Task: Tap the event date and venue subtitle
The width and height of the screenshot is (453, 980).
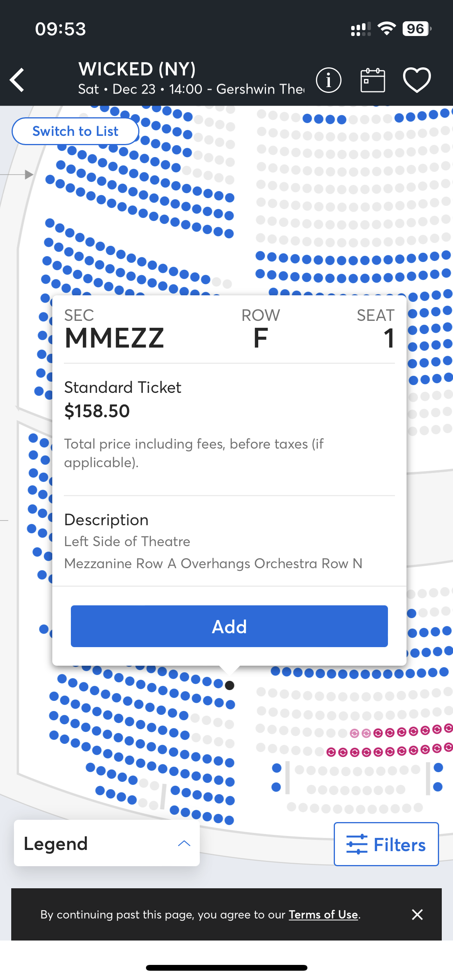Action: pos(191,89)
